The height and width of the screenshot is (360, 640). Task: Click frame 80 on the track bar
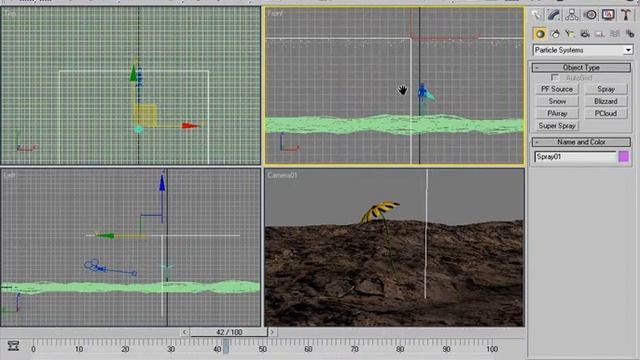tap(400, 349)
